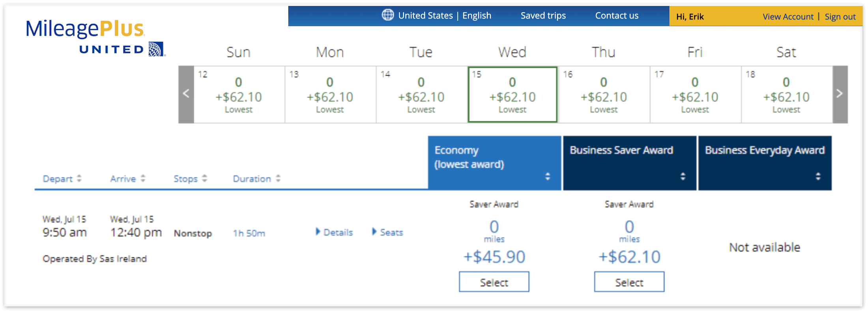Select the $62.10 Business Saver Award
The image size is (868, 311).
629,282
